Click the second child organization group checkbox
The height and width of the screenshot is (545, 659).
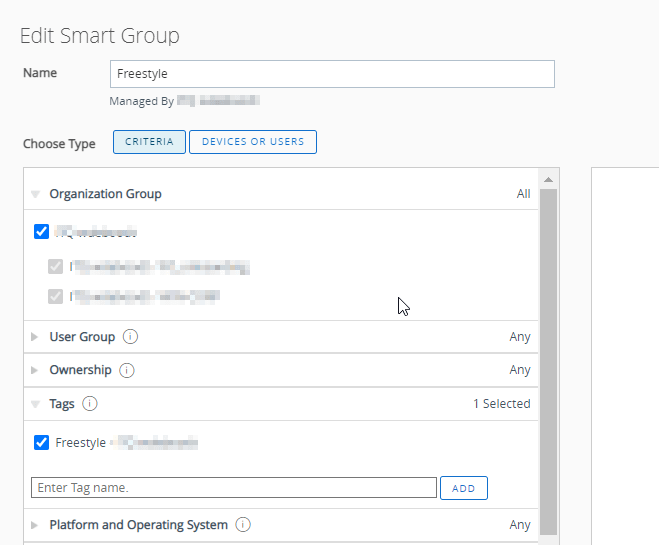[56, 296]
